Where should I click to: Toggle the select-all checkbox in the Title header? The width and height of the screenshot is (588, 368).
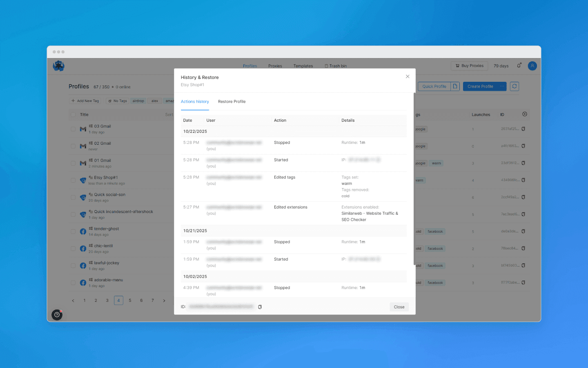pyautogui.click(x=73, y=115)
